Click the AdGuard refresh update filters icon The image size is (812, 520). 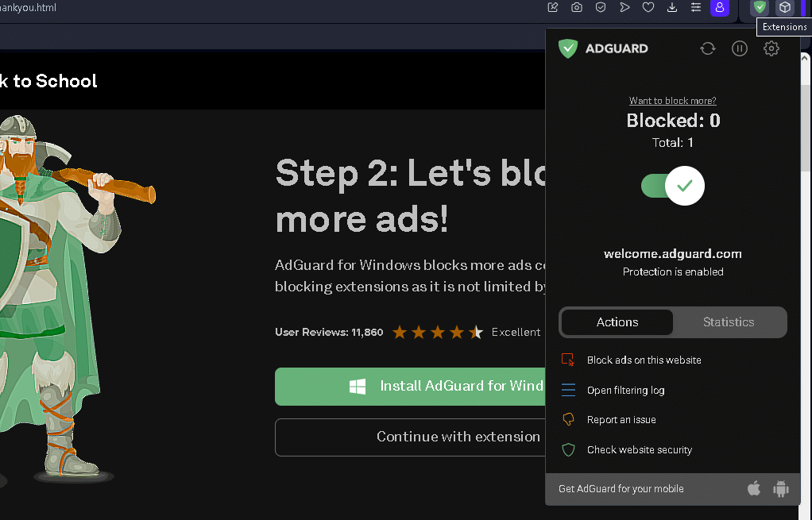pos(708,48)
